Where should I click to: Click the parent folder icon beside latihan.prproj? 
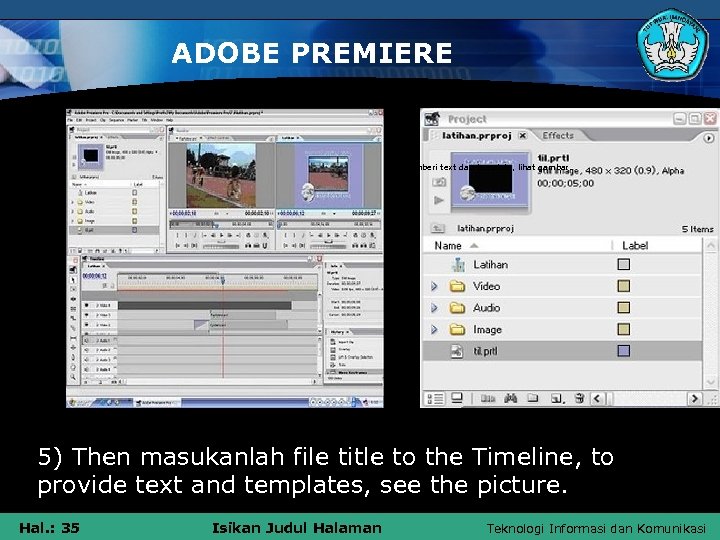point(438,228)
